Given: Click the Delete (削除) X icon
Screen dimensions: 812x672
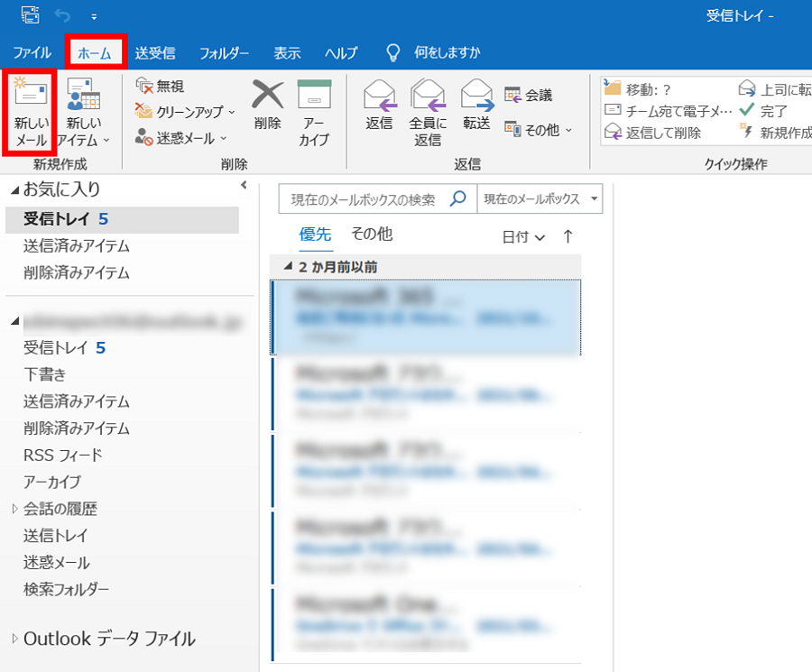Looking at the screenshot, I should (x=267, y=95).
